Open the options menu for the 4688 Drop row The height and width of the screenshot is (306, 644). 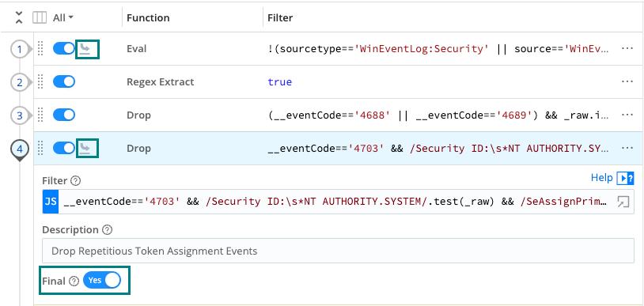pyautogui.click(x=627, y=115)
